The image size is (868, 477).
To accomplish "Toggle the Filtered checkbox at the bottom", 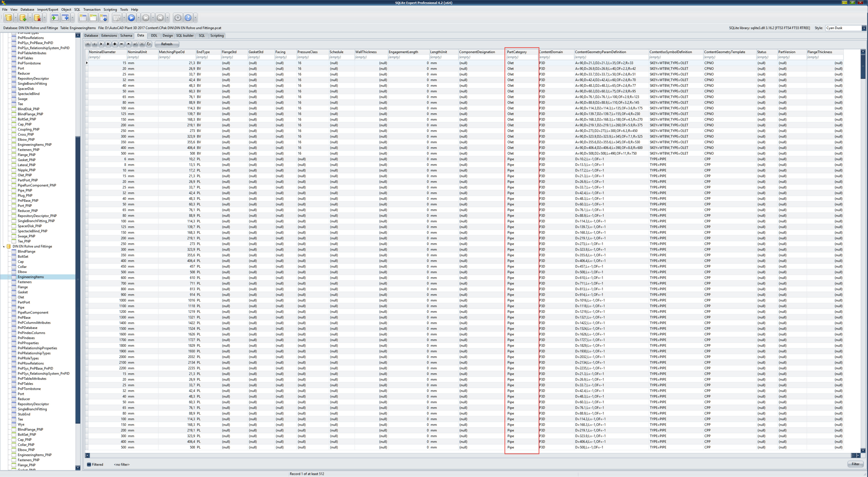I will [89, 464].
